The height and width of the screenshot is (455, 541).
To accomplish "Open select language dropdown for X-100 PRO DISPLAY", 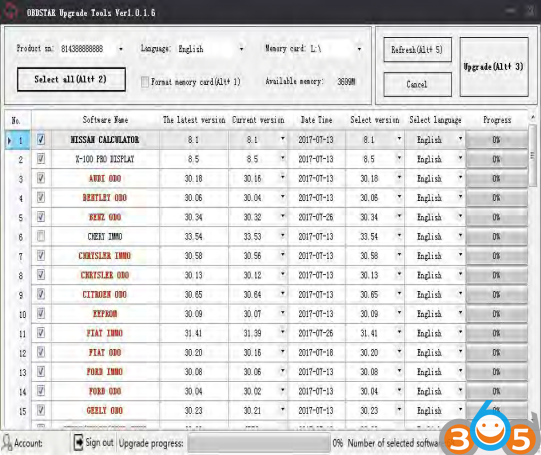I will click(x=460, y=158).
